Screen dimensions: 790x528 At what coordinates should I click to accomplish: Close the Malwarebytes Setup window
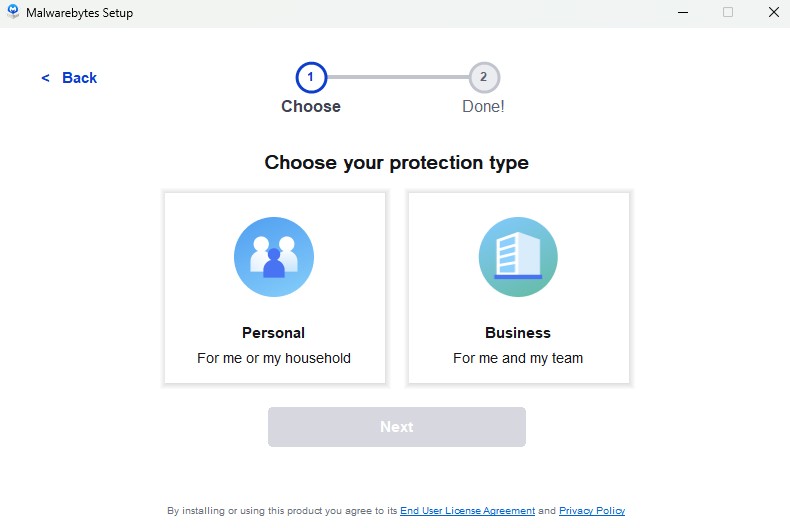[773, 13]
